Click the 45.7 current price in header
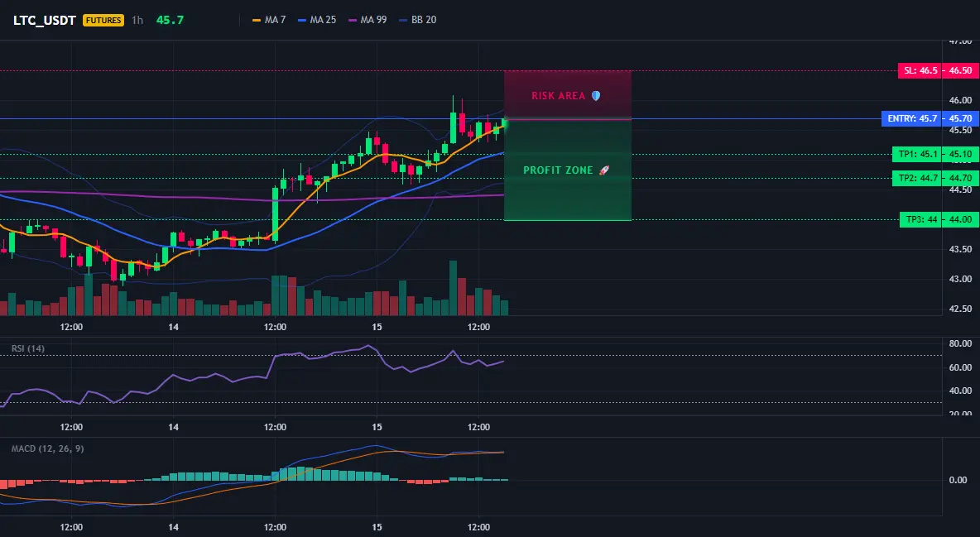 point(170,20)
